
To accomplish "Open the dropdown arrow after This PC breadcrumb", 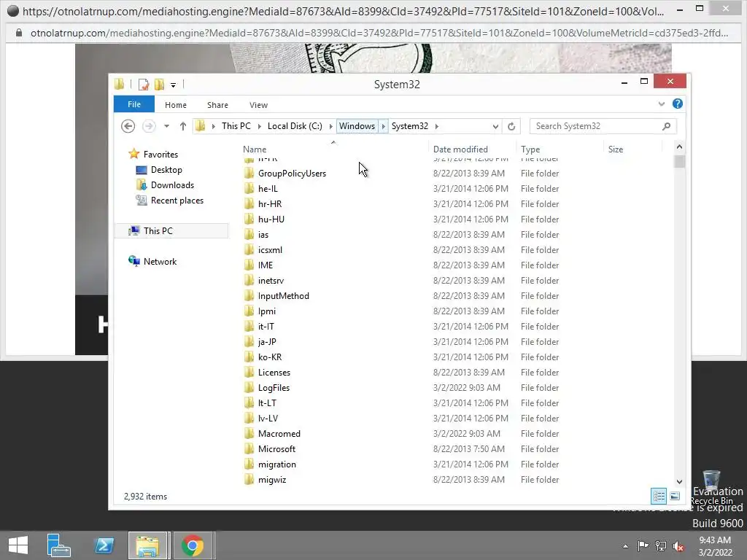I will point(259,126).
